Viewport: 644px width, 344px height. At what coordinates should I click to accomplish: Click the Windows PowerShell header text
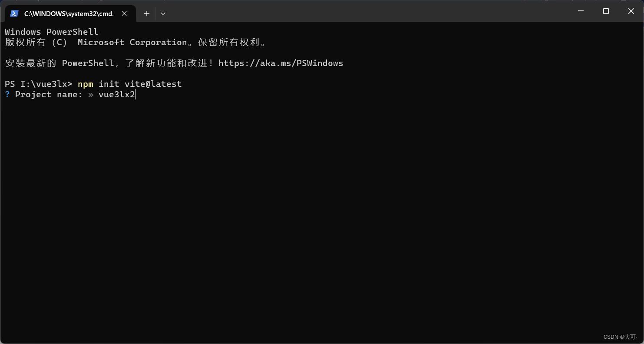tap(51, 31)
